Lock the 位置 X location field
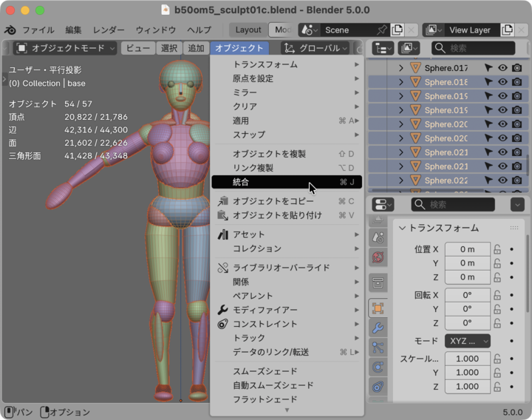532x420 pixels. (497, 249)
